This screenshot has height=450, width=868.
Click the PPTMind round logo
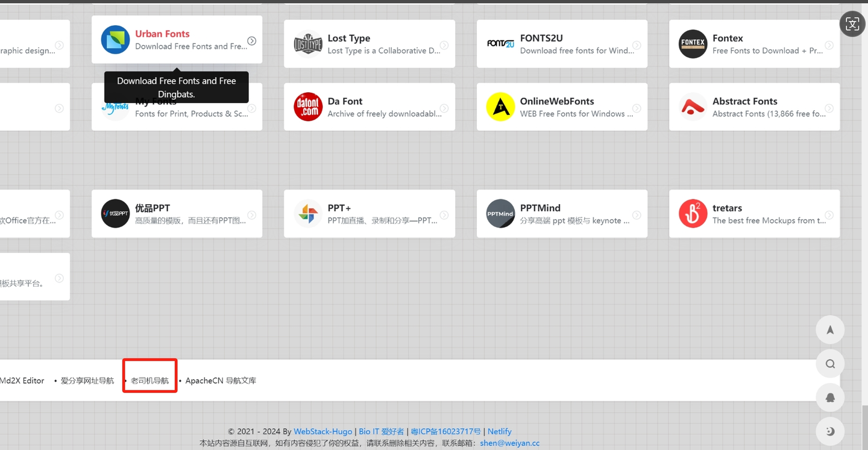(500, 214)
